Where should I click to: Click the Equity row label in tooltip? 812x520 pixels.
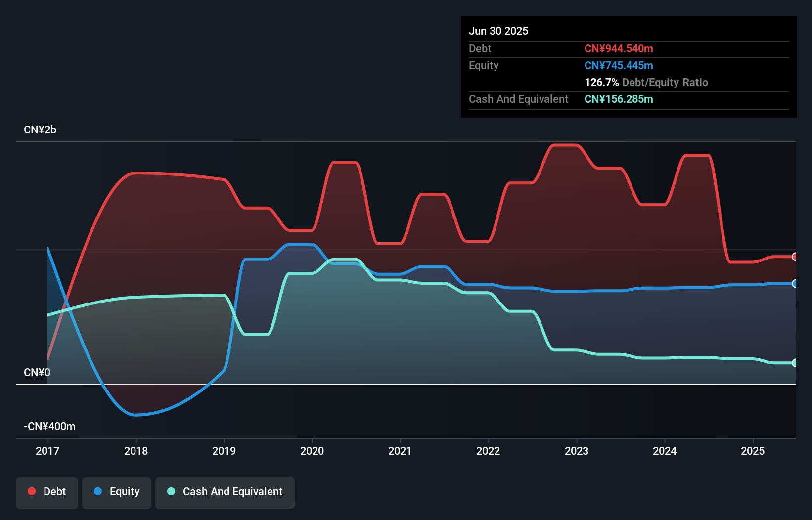pos(484,65)
